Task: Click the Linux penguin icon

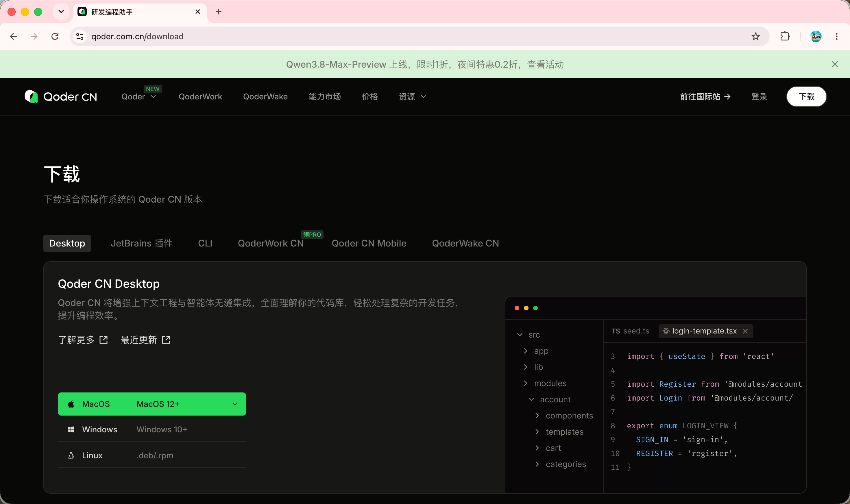Action: coord(71,455)
